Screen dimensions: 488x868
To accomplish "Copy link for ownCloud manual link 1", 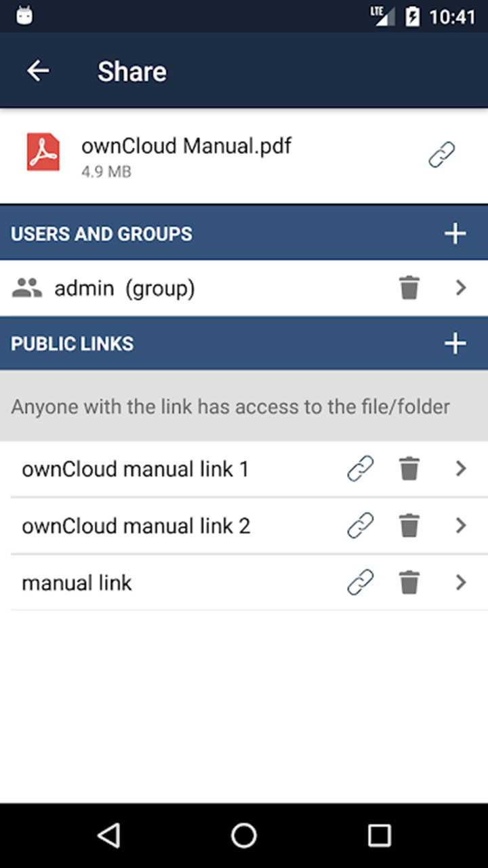I will click(360, 469).
